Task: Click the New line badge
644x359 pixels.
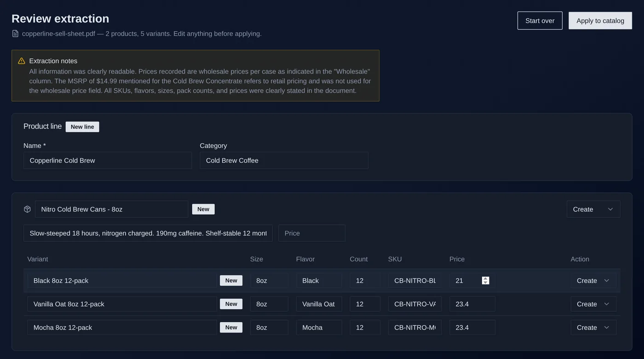Action: tap(82, 127)
